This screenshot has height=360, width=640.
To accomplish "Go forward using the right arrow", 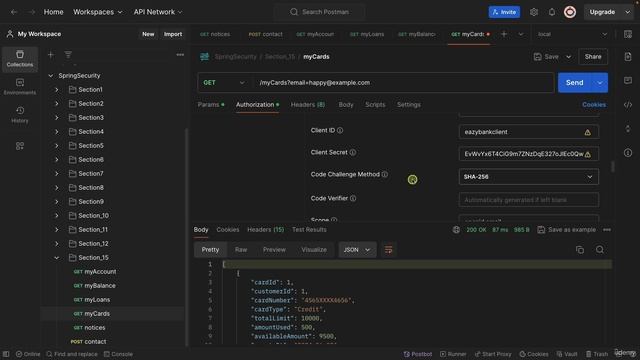I will (x=31, y=12).
